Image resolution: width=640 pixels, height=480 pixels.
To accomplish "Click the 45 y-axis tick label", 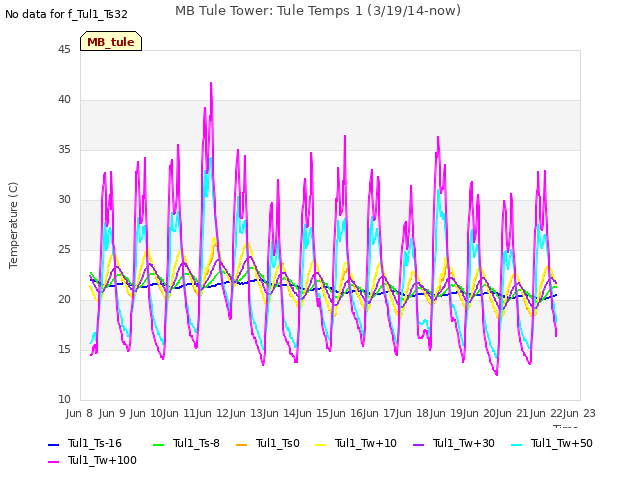I will point(64,49).
